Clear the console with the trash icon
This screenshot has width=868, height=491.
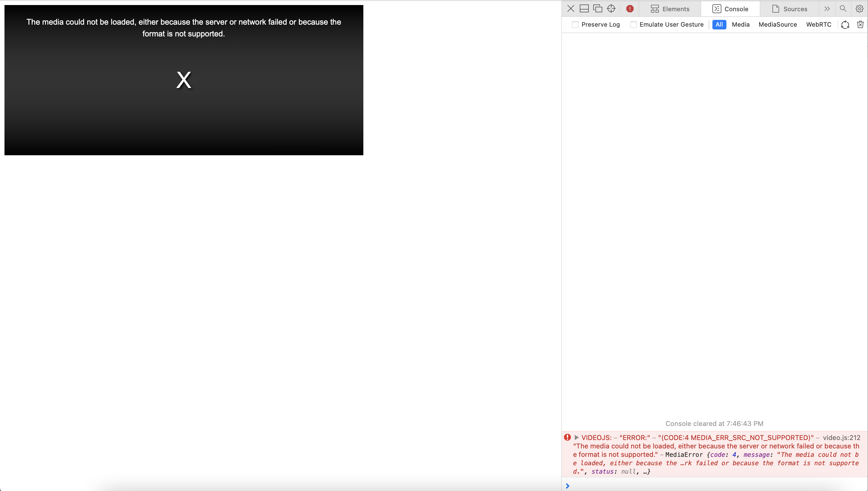[x=861, y=24]
